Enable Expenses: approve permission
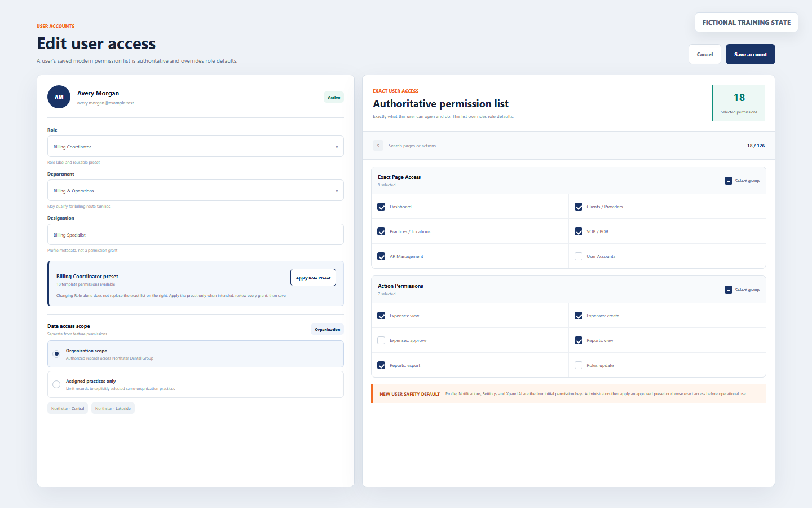The width and height of the screenshot is (812, 508). [381, 340]
